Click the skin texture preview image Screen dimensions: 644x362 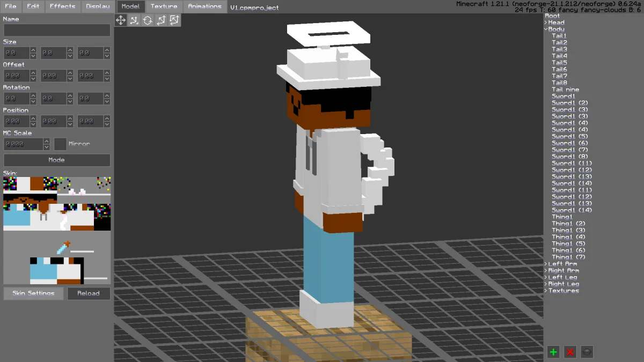pos(57,231)
